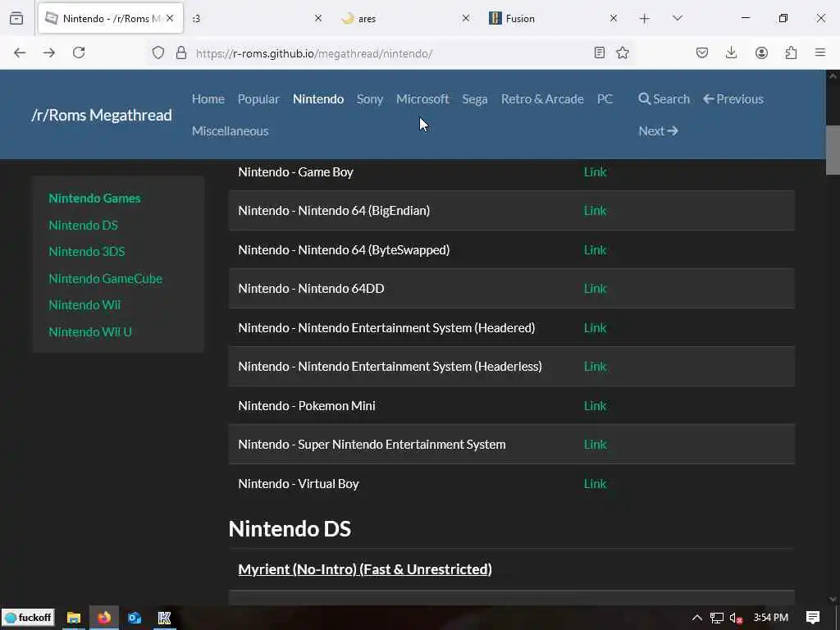Jump to Nintendo Wii U in sidebar
This screenshot has height=630, width=840.
[90, 331]
